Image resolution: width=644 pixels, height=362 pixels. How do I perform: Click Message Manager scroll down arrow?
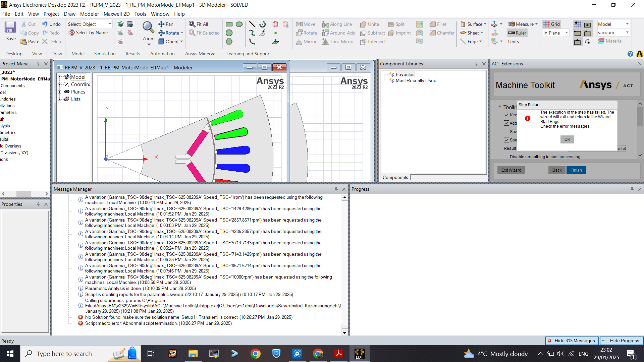coord(344,333)
